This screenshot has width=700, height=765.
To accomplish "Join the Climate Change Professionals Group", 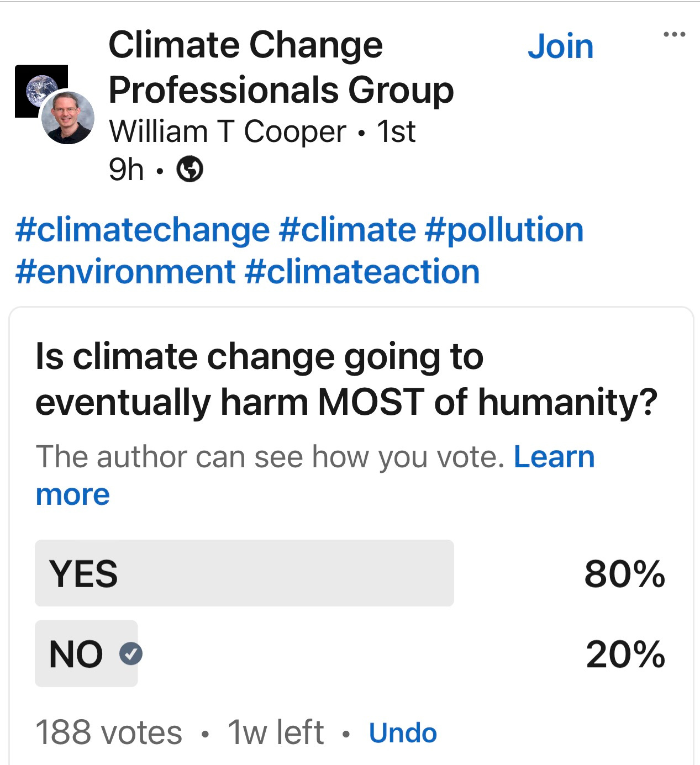I will (560, 46).
